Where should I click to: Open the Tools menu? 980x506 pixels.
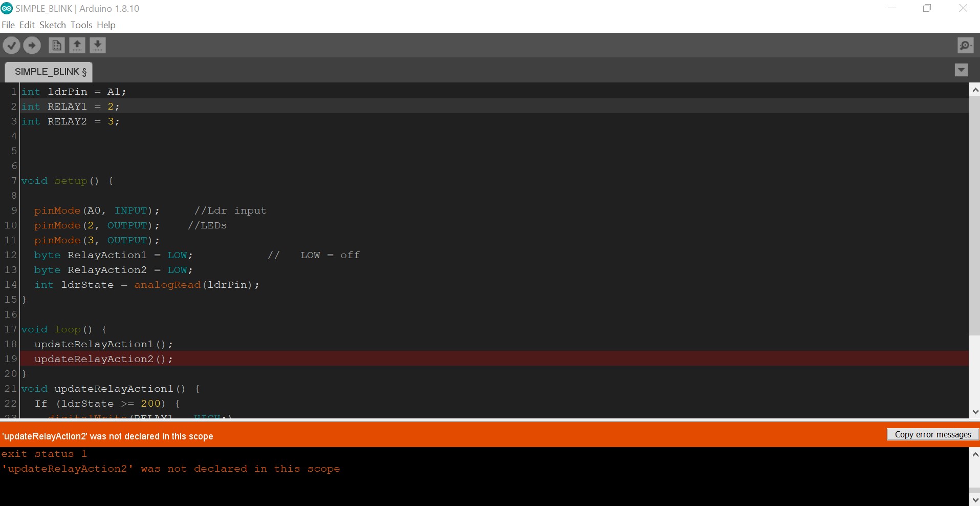81,25
